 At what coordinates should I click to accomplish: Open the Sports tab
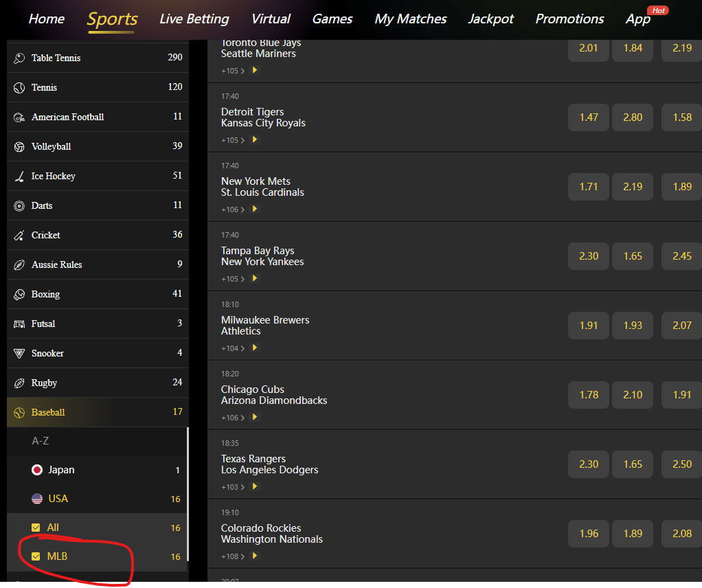[112, 19]
